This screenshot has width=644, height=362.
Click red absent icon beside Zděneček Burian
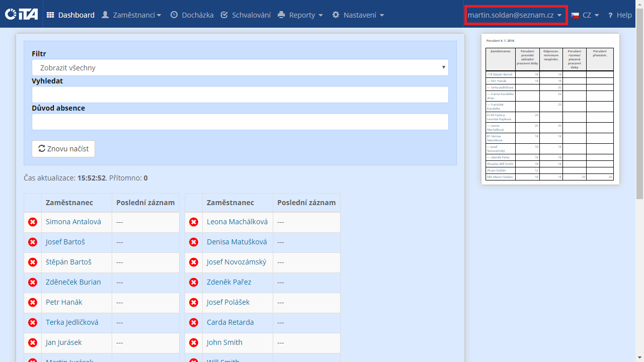coord(33,282)
